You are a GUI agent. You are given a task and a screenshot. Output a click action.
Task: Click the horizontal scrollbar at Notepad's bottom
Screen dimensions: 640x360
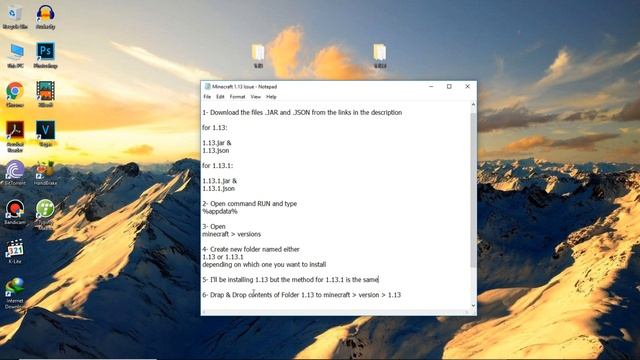(x=335, y=312)
